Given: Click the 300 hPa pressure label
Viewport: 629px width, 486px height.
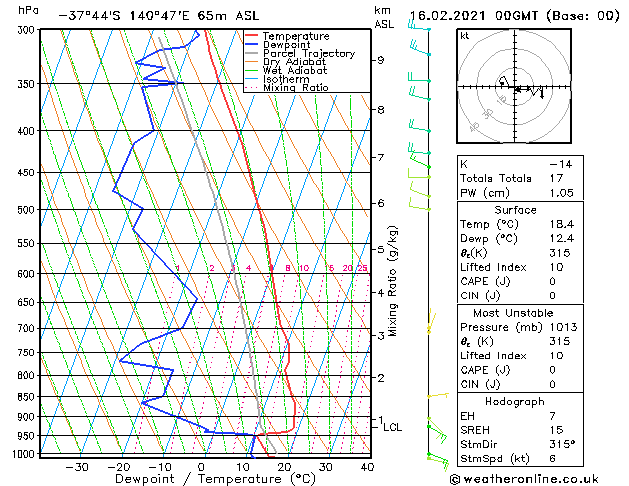Looking at the screenshot, I should pos(28,30).
